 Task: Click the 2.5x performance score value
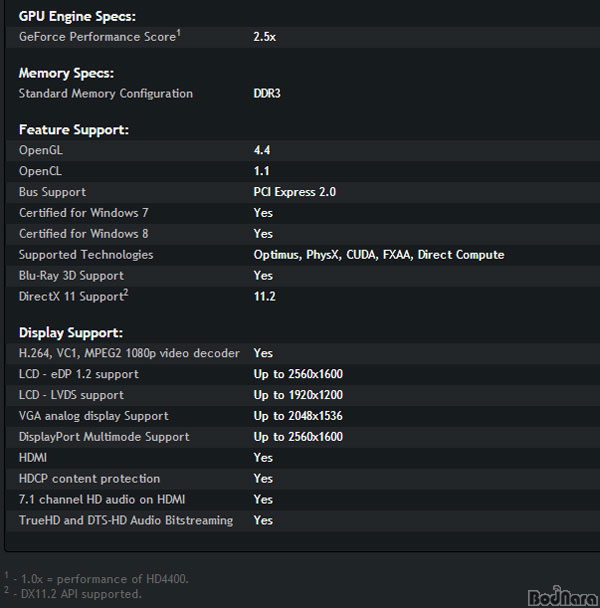click(265, 37)
